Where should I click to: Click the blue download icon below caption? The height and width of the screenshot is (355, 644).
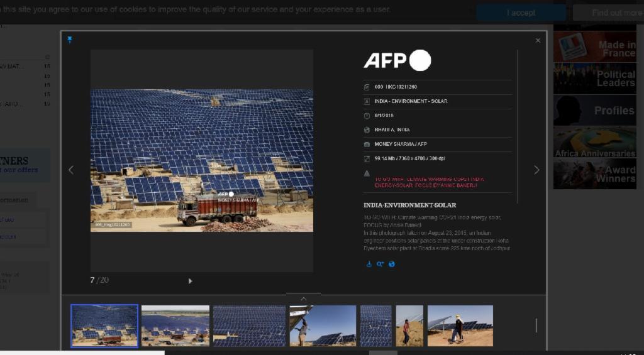tap(369, 264)
